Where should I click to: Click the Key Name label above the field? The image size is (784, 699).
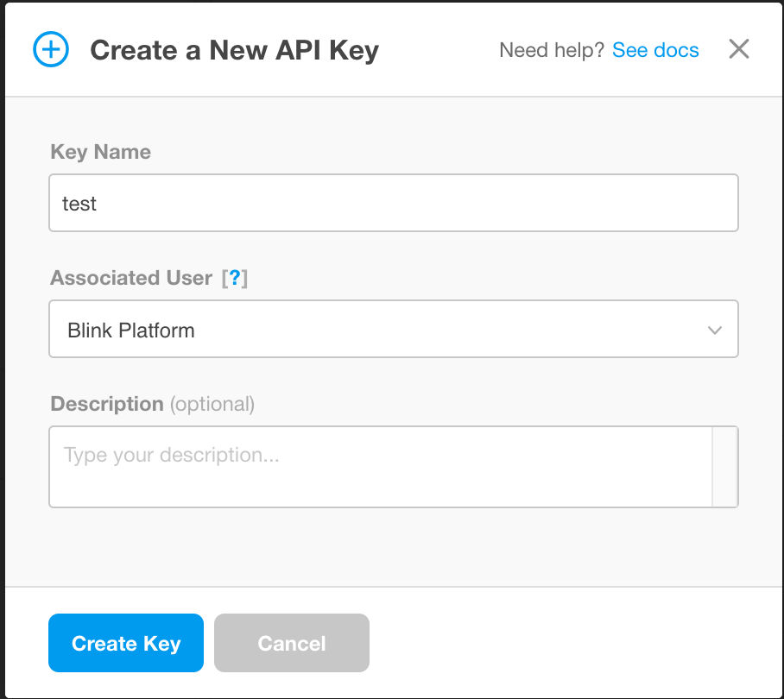pos(100,151)
